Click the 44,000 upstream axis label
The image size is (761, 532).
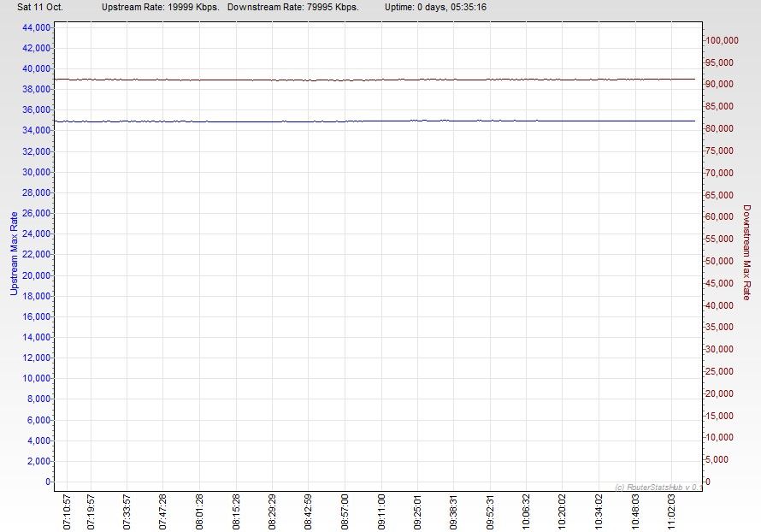click(x=36, y=27)
